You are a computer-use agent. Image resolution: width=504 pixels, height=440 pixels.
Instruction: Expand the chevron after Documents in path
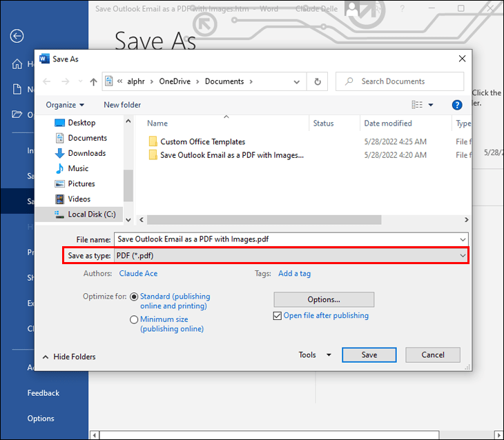pos(251,81)
